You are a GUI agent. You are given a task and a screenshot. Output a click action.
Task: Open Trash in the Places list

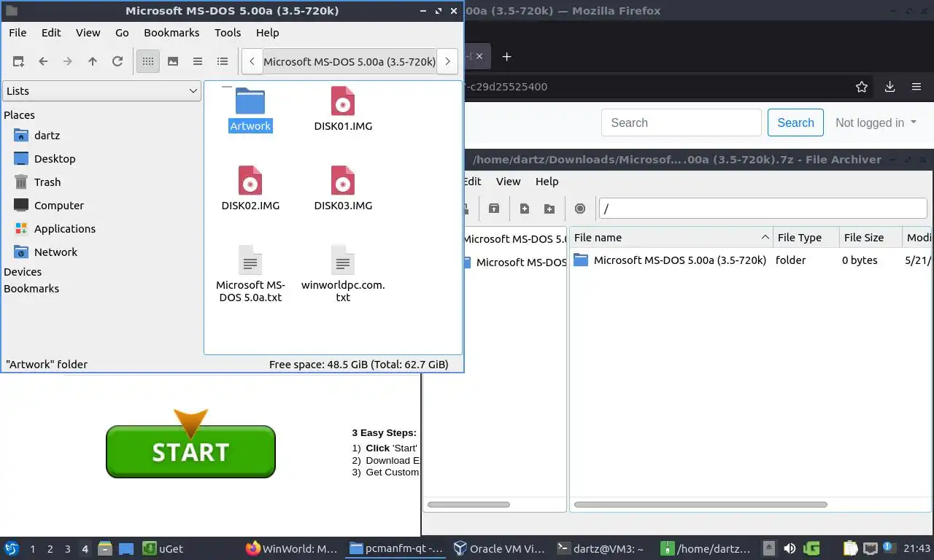[x=47, y=182]
